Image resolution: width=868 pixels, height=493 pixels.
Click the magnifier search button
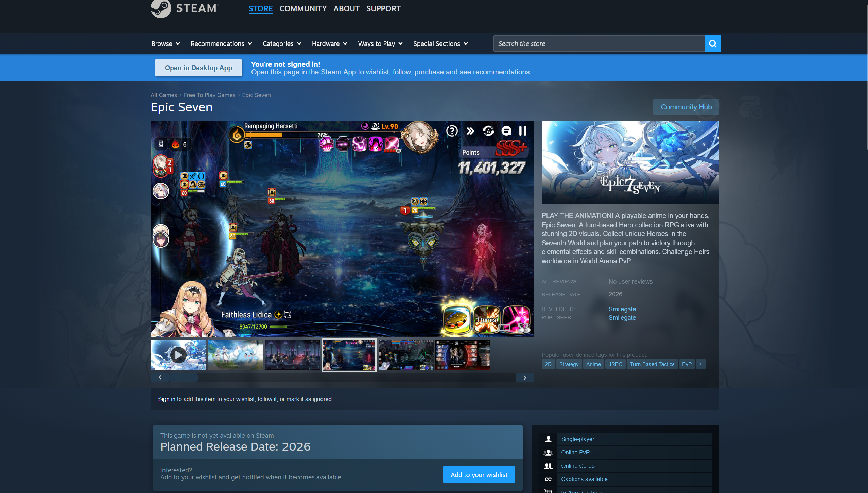pos(713,43)
